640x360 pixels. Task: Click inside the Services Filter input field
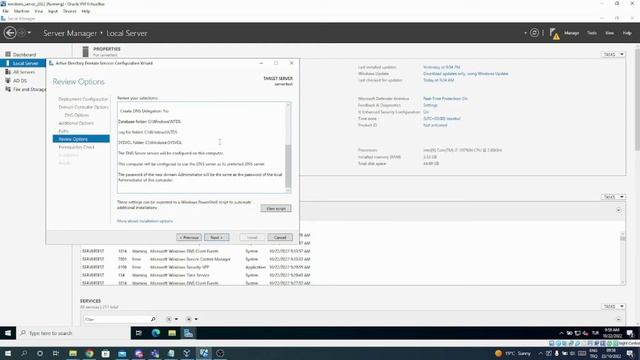pyautogui.click(x=116, y=319)
